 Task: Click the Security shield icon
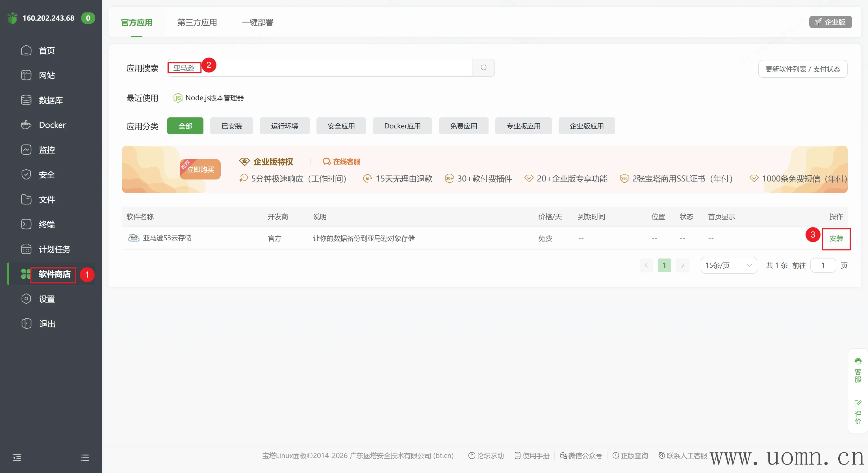tap(26, 174)
